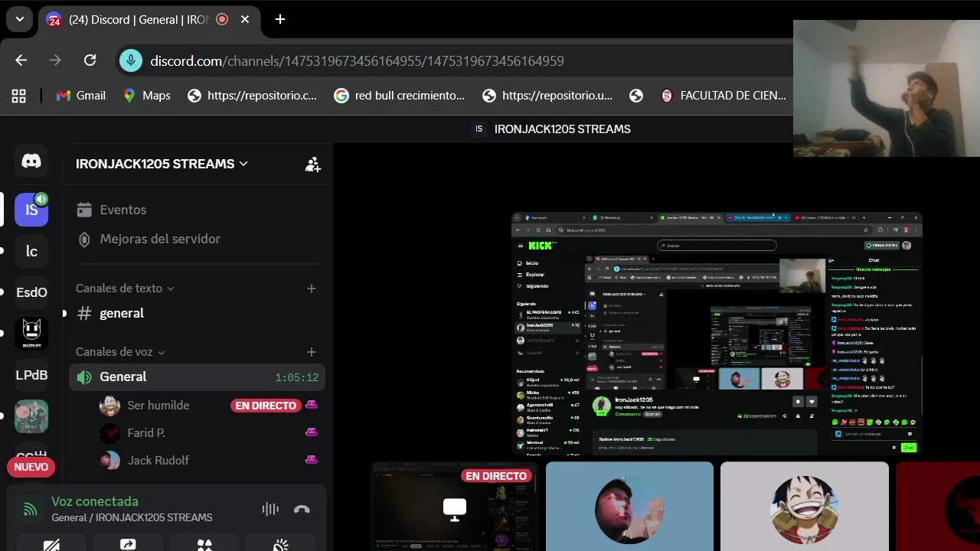Open the tab search dropdown arrow
Screen dimensions: 980x551
click(19, 19)
